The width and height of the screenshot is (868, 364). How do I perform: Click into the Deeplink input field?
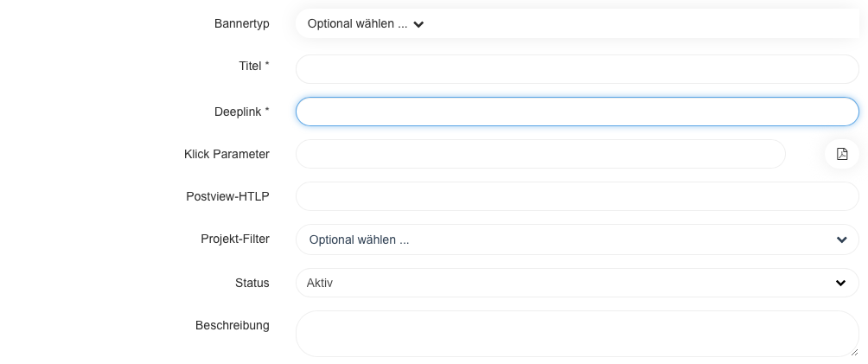(577, 112)
